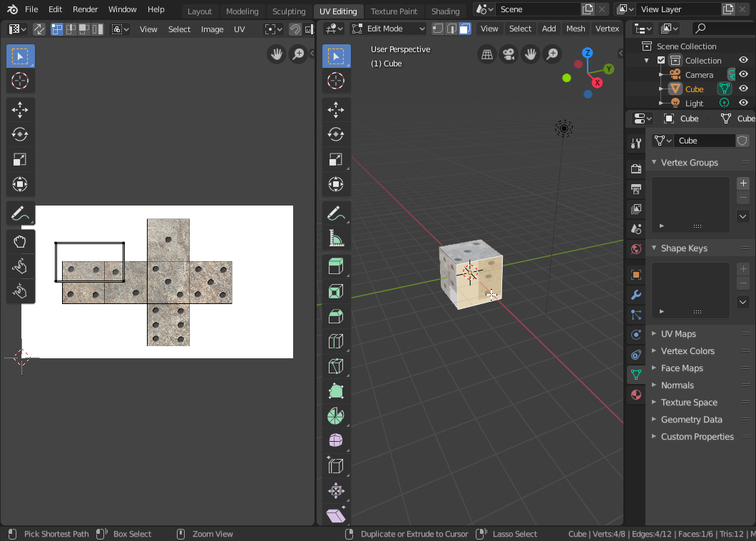
Task: Hide the Light in viewport
Action: click(743, 103)
